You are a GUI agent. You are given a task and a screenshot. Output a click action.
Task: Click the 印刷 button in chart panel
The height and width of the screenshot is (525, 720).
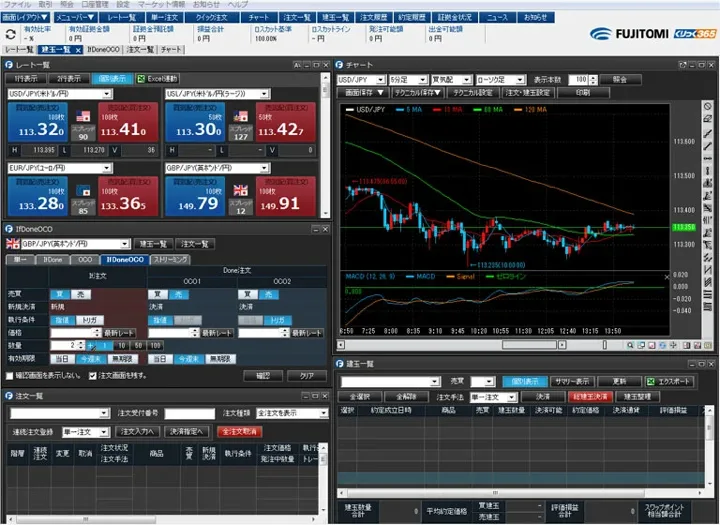click(x=583, y=92)
